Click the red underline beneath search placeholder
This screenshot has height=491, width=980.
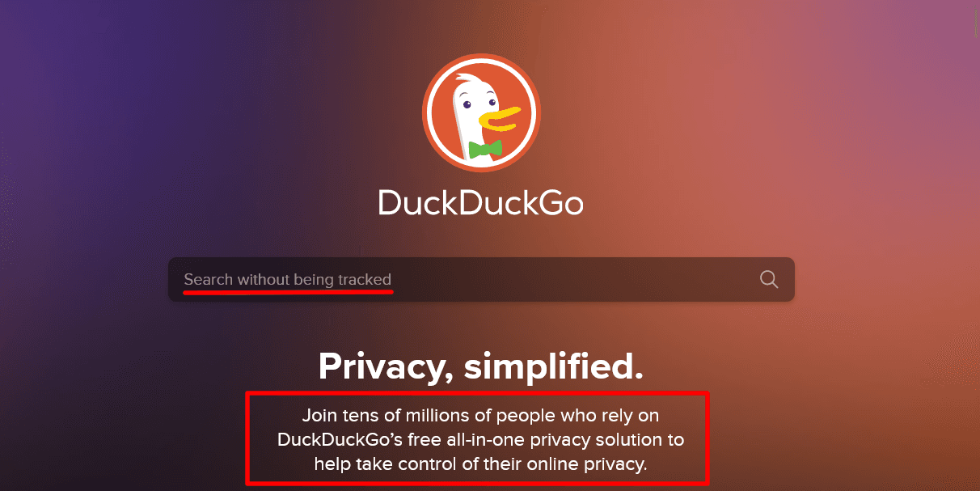click(288, 292)
